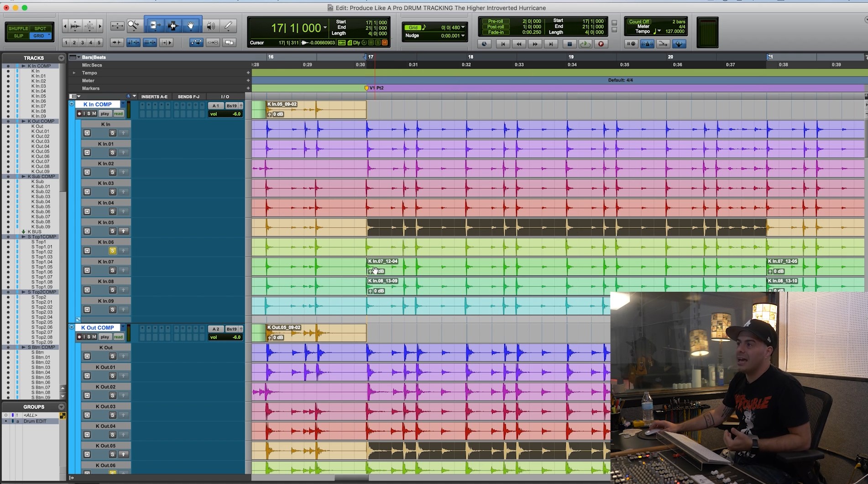This screenshot has height=484, width=868.
Task: Click the I / O column header
Action: [225, 97]
